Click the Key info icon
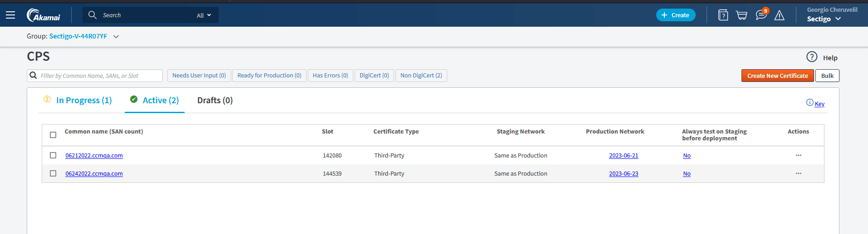Image resolution: width=868 pixels, height=234 pixels. pyautogui.click(x=809, y=103)
